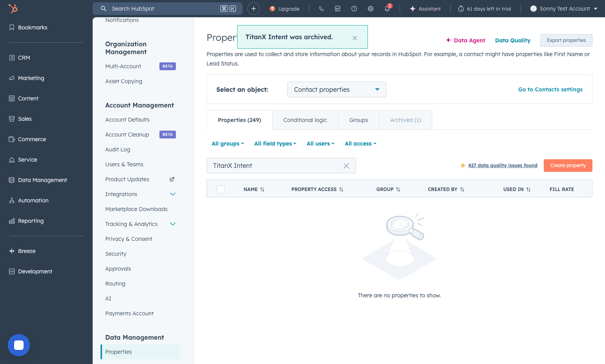Screen dimensions: 605x364
Task: Switch to the Archived (1) tab
Action: pos(406,120)
